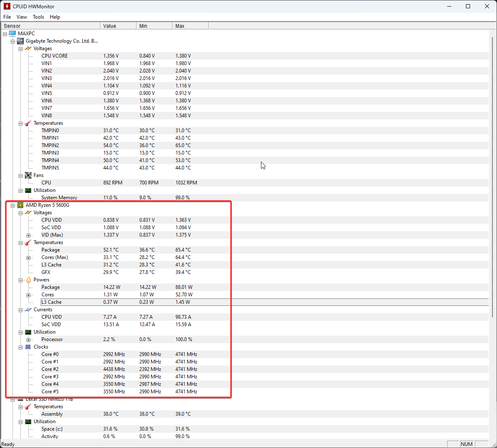Click the SSD Temperatures thermometer icon
Viewport: 497px width, 448px height.
click(28, 407)
